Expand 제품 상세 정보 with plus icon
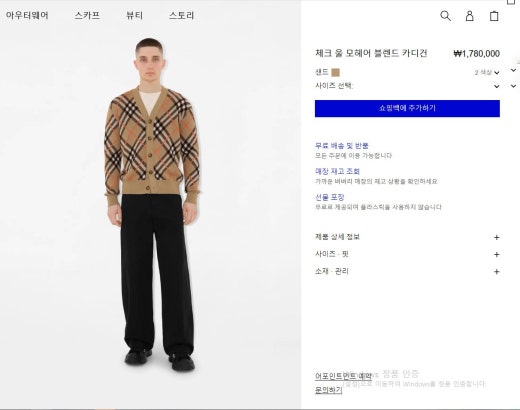The image size is (520, 410). 496,237
